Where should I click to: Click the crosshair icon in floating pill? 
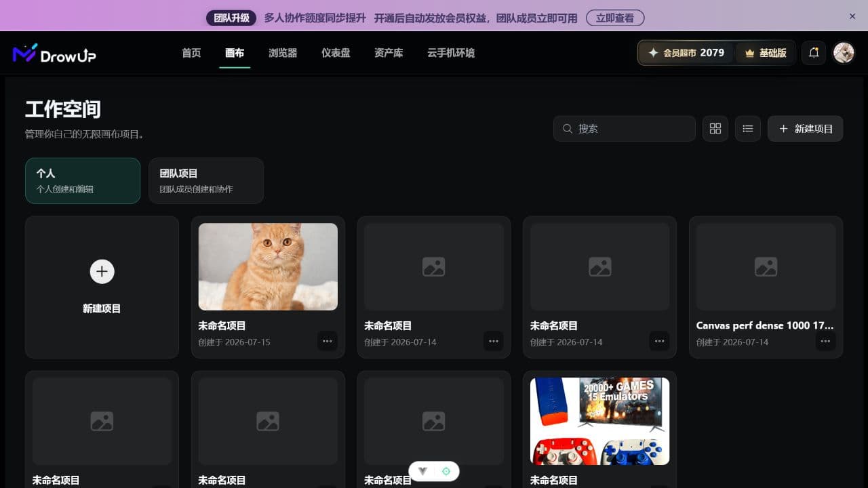pos(446,471)
